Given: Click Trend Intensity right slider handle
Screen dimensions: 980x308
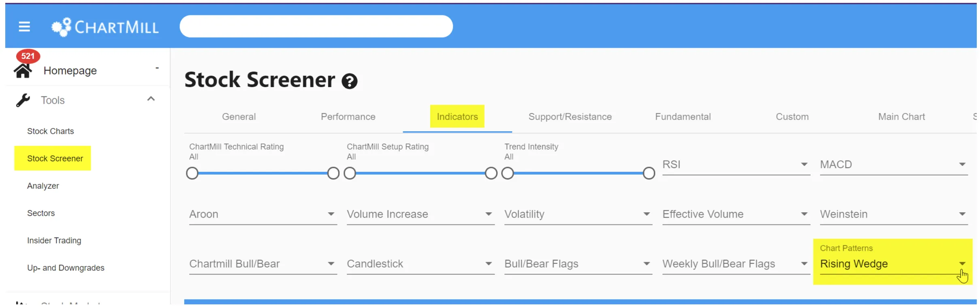Looking at the screenshot, I should pos(649,173).
